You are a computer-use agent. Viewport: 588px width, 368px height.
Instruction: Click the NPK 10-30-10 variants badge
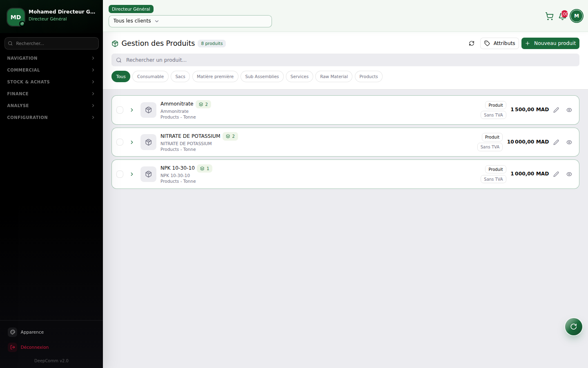pos(205,168)
